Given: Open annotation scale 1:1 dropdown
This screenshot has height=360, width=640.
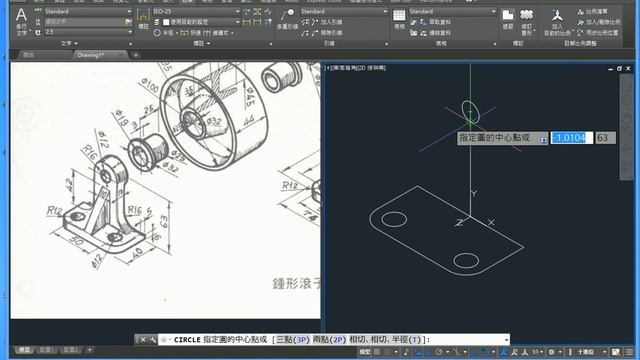Looking at the screenshot, I should [x=538, y=351].
